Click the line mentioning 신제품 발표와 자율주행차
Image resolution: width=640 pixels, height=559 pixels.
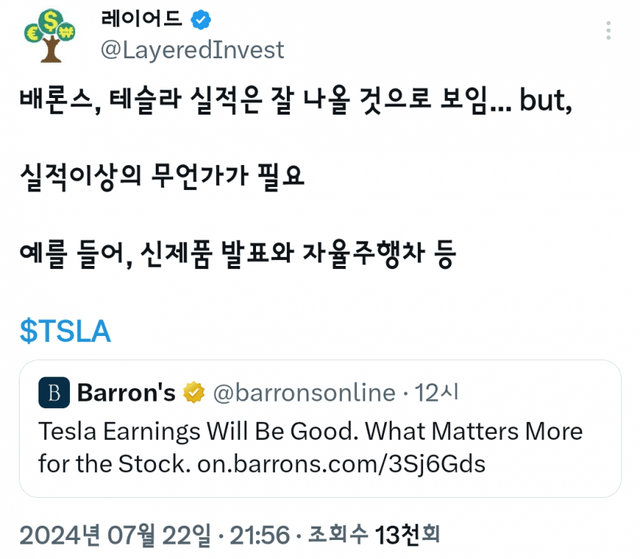[x=237, y=254]
